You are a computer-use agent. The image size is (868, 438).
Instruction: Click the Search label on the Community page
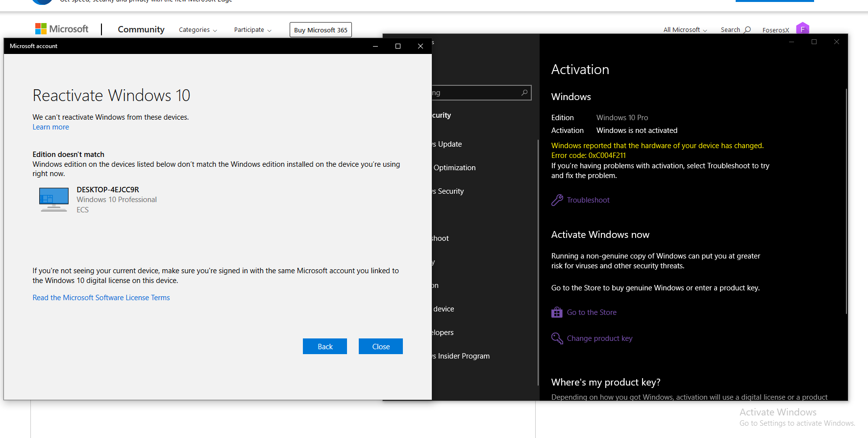pyautogui.click(x=730, y=30)
